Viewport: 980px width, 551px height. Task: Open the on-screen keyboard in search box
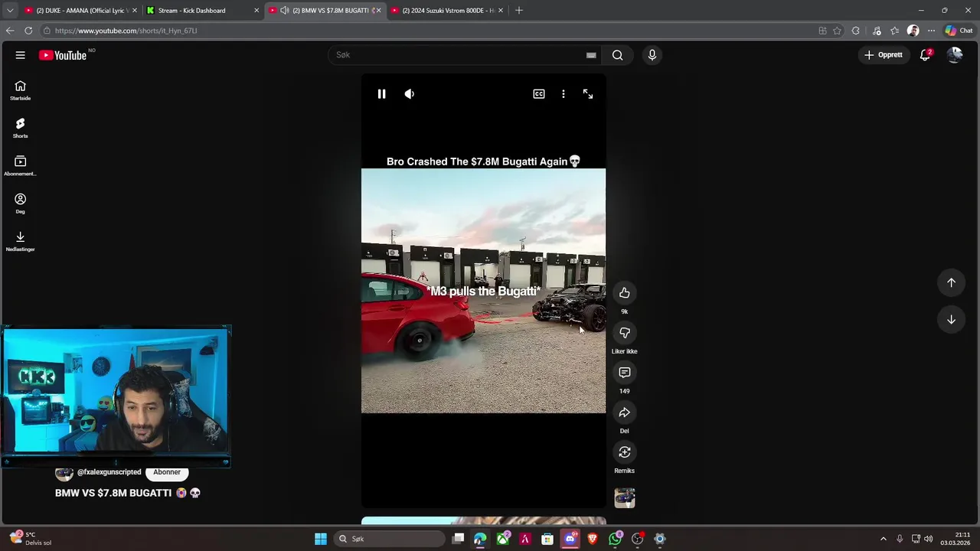(x=591, y=55)
